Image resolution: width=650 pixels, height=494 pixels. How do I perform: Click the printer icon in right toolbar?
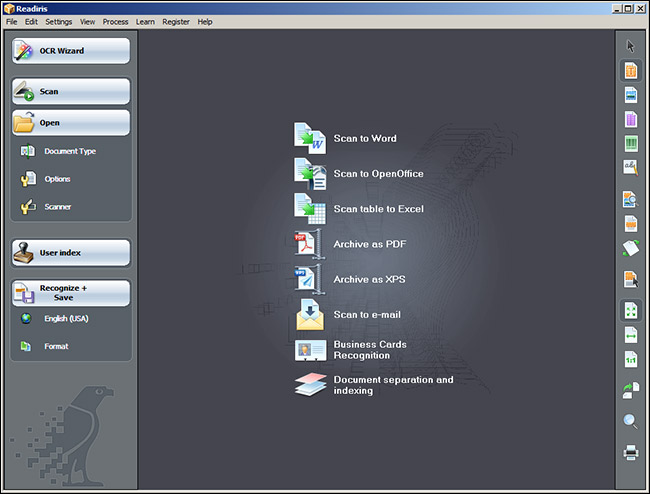(631, 453)
